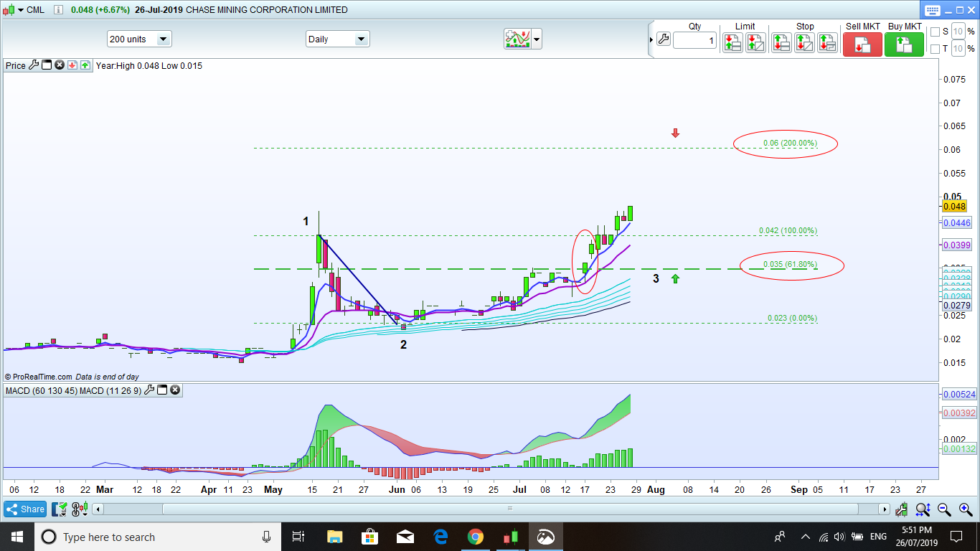This screenshot has width=980, height=551.
Task: Click the MACD panel window icon
Action: (x=162, y=390)
